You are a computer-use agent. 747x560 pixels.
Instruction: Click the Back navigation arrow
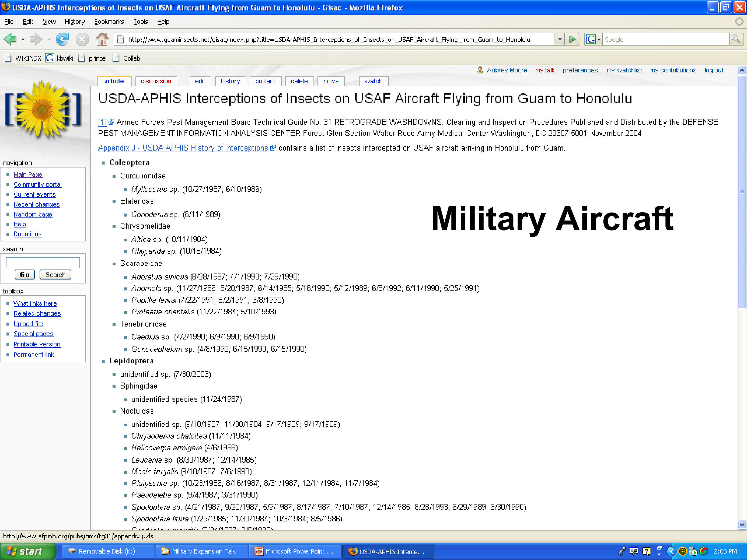click(10, 40)
